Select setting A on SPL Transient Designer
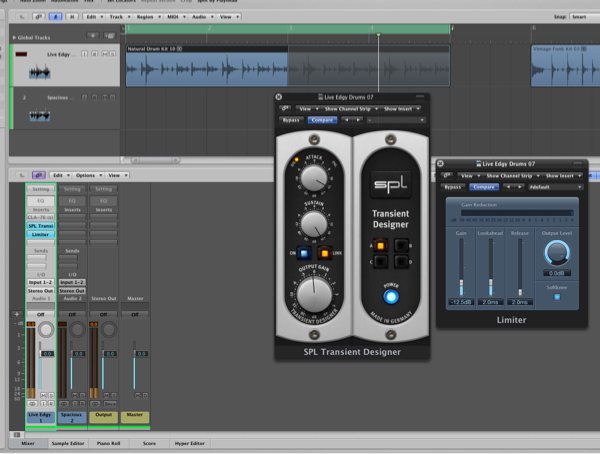The width and height of the screenshot is (600, 454). tap(380, 246)
